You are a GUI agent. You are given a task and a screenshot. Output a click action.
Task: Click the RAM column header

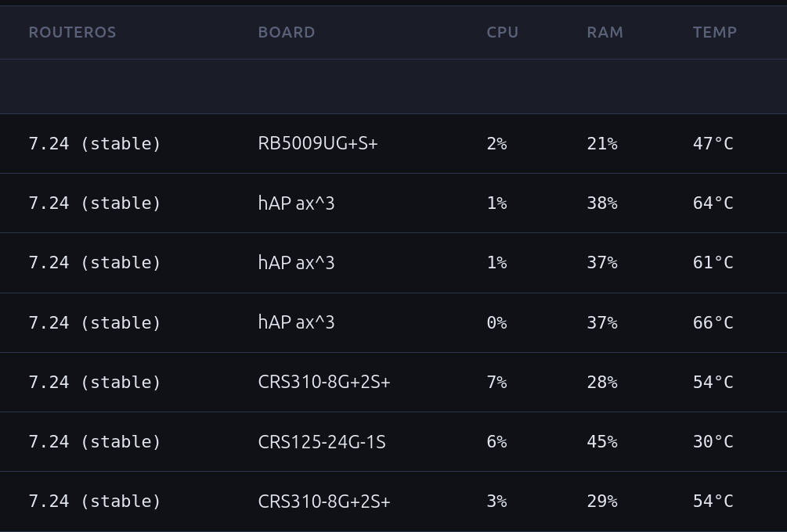(x=605, y=32)
